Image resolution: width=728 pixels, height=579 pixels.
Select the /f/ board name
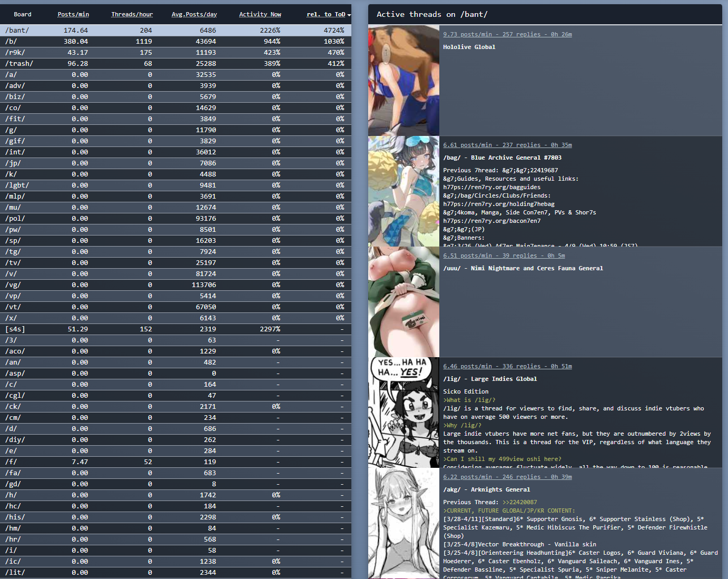[11, 462]
